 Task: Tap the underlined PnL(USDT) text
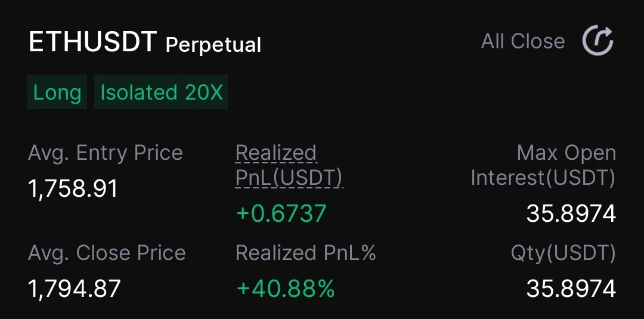click(x=289, y=178)
